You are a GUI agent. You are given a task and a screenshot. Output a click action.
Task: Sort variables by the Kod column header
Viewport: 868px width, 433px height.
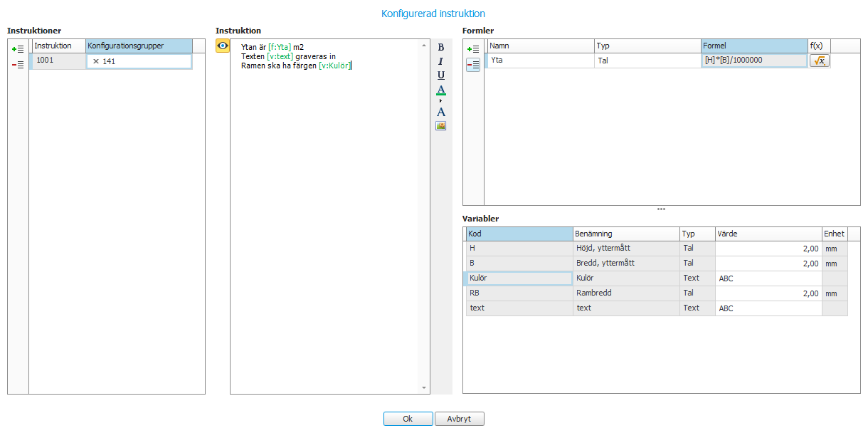click(x=519, y=234)
